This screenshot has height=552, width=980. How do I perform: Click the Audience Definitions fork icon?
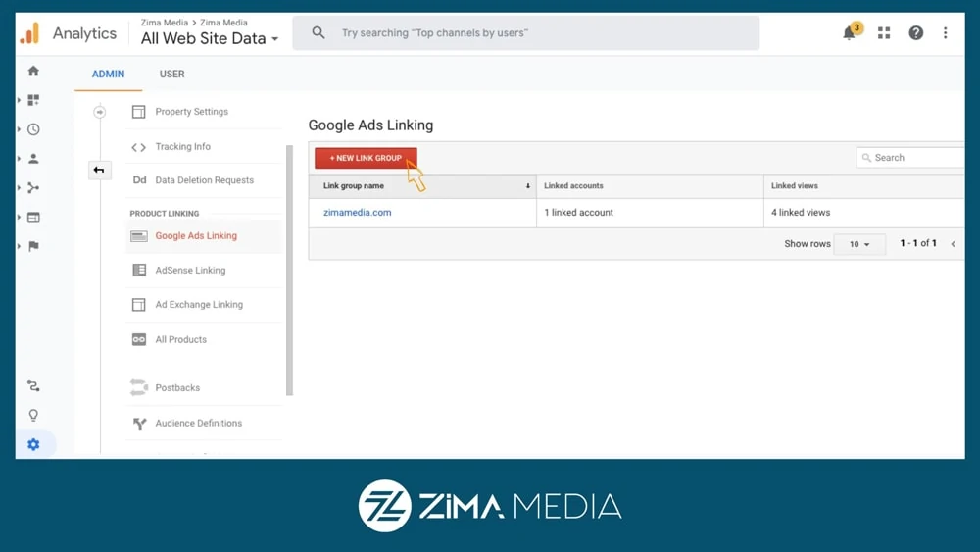coord(139,424)
